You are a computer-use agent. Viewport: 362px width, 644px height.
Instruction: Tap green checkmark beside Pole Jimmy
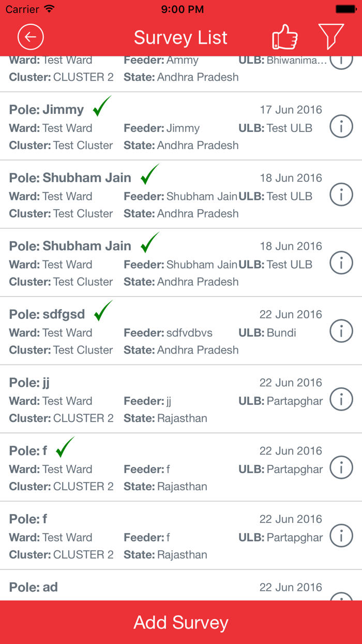[x=102, y=106]
